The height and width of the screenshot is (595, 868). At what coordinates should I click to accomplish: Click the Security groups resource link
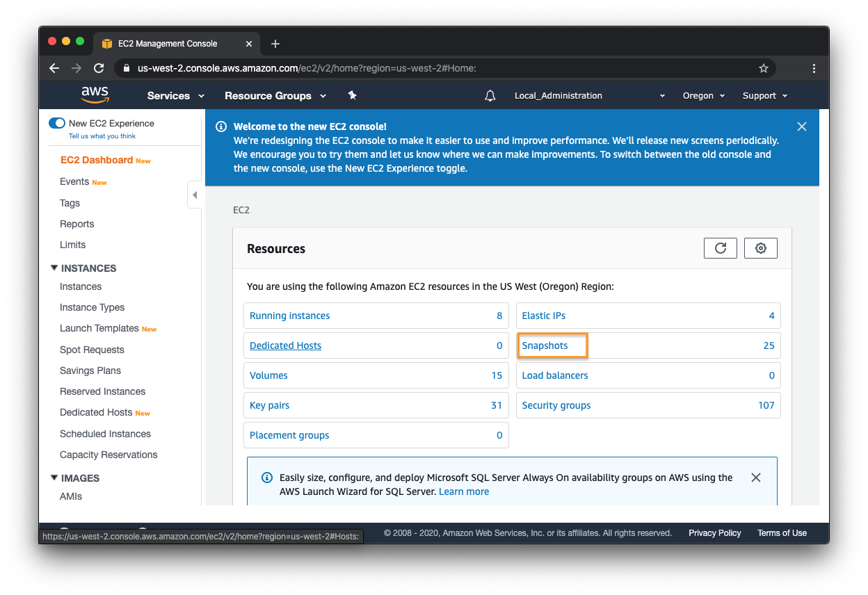tap(556, 405)
